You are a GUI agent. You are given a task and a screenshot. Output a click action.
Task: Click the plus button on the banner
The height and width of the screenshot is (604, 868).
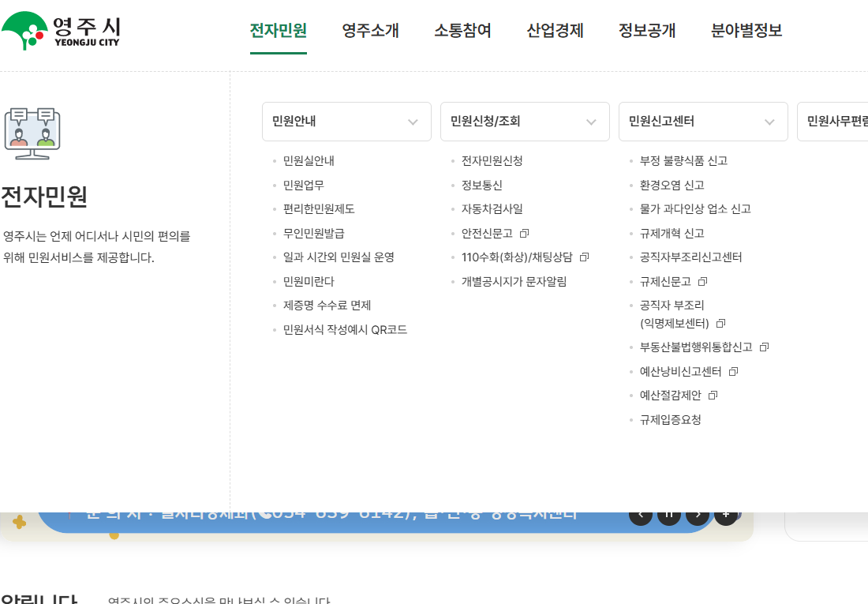tap(725, 513)
